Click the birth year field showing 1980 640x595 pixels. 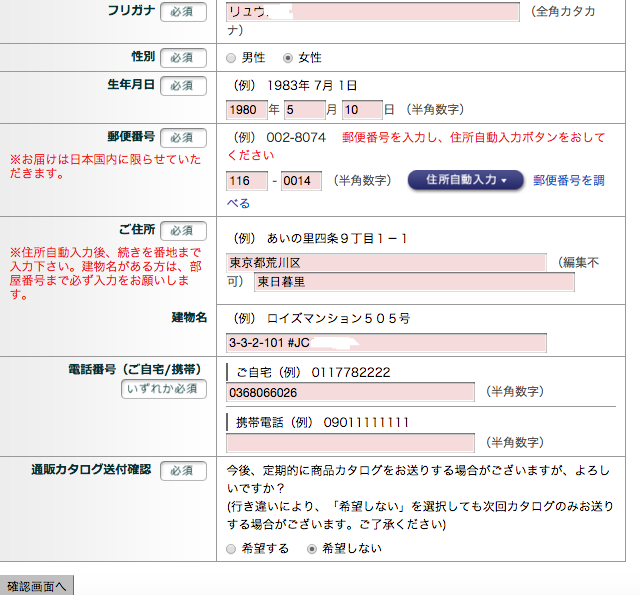pyautogui.click(x=247, y=110)
